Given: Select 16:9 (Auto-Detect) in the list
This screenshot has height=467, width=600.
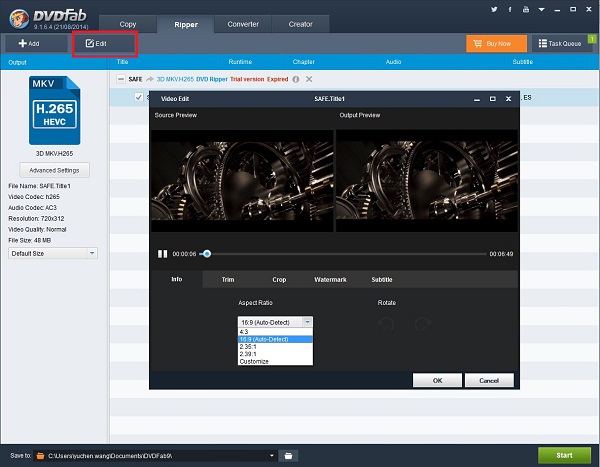Looking at the screenshot, I should [275, 339].
